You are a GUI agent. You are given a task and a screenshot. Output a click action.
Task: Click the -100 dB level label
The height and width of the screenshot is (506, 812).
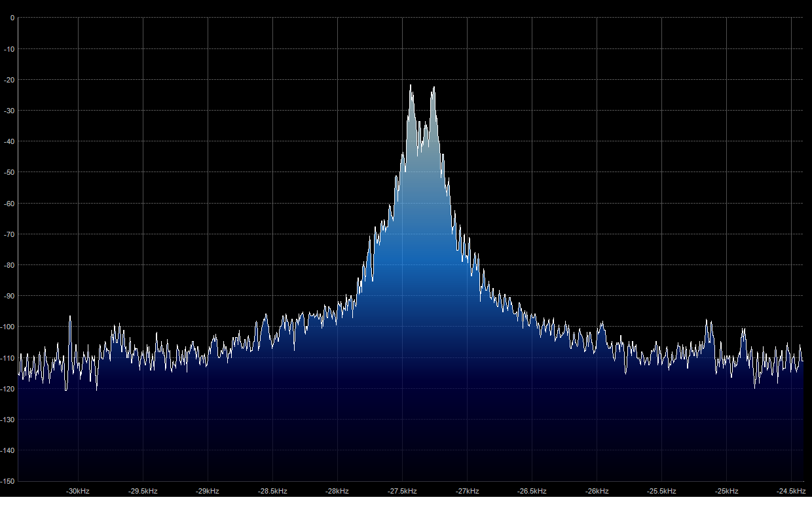tap(8, 327)
